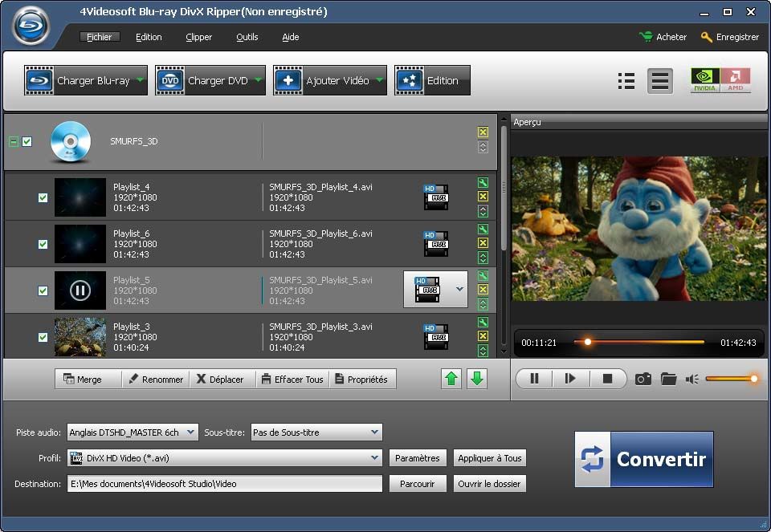Open settings wrench for Playlist_3

[x=483, y=323]
